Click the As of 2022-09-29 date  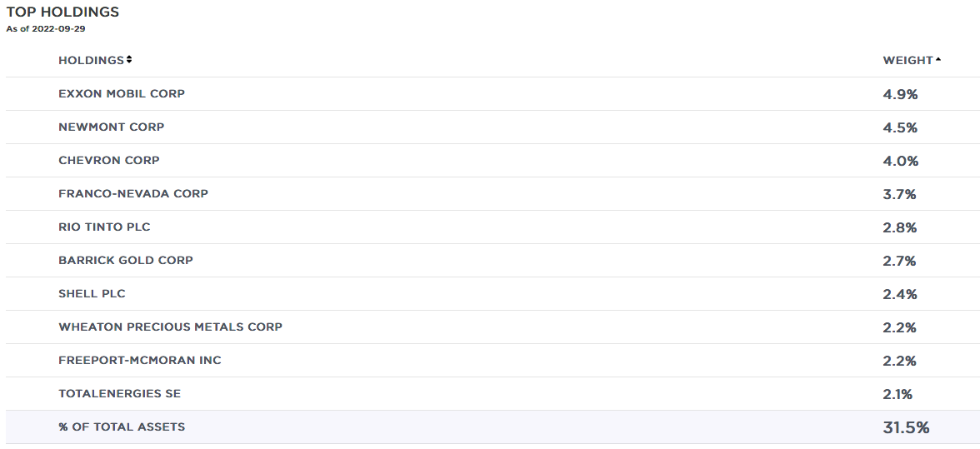point(46,28)
